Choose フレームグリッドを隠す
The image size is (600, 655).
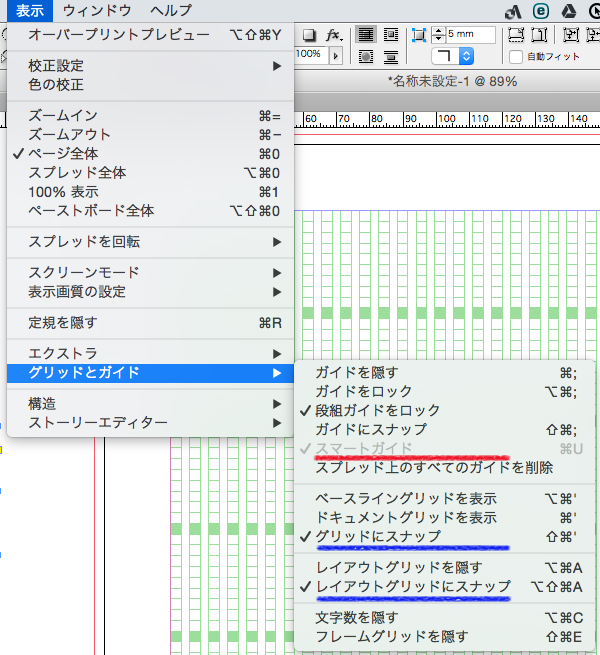(x=445, y=637)
